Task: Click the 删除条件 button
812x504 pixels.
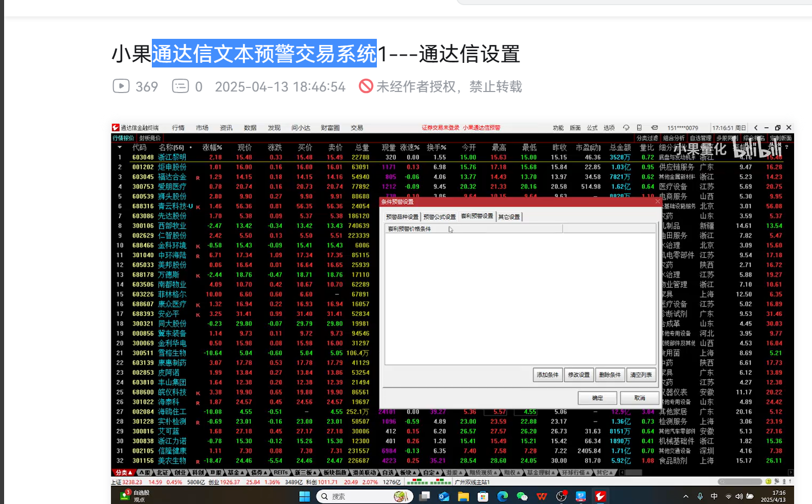Action: [610, 375]
